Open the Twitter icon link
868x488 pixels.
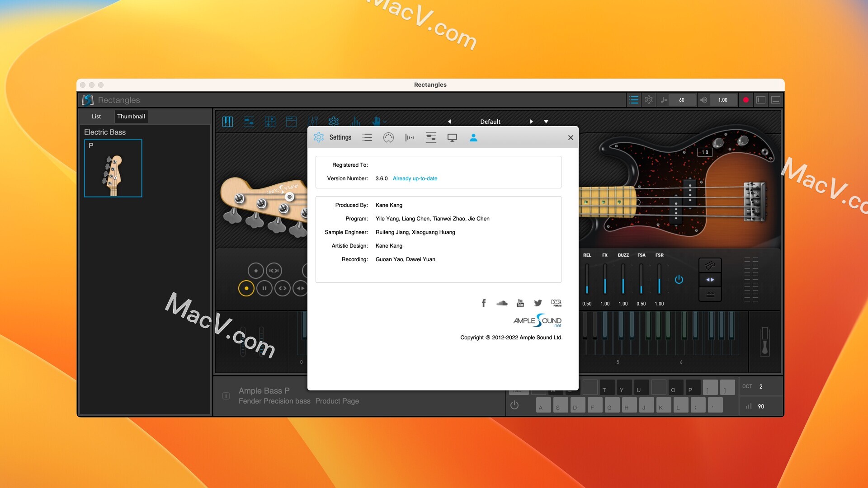(x=538, y=303)
